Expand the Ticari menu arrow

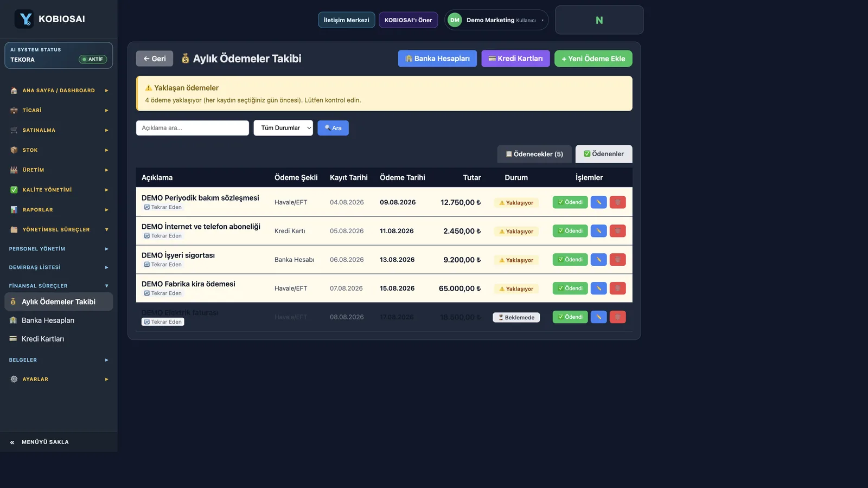[x=106, y=111]
